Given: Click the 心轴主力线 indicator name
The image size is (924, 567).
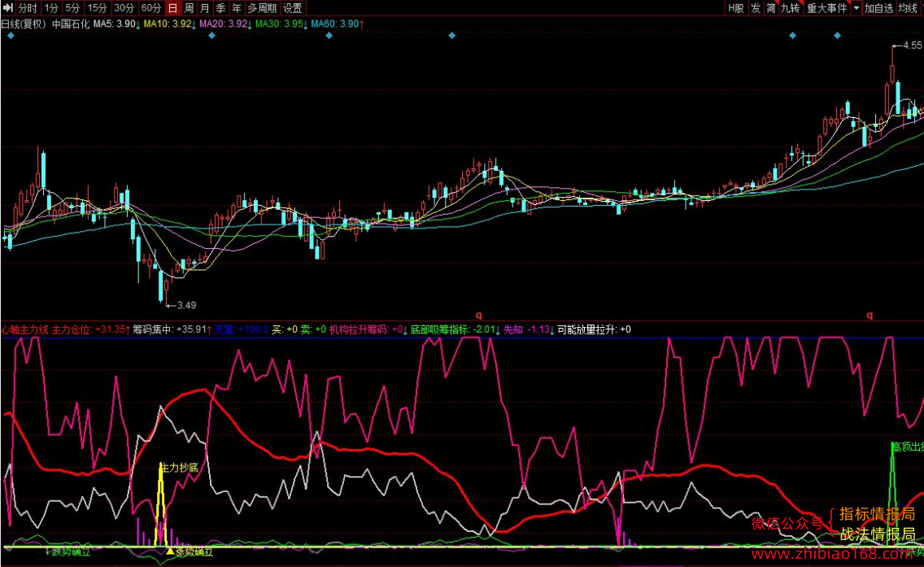Looking at the screenshot, I should point(24,329).
